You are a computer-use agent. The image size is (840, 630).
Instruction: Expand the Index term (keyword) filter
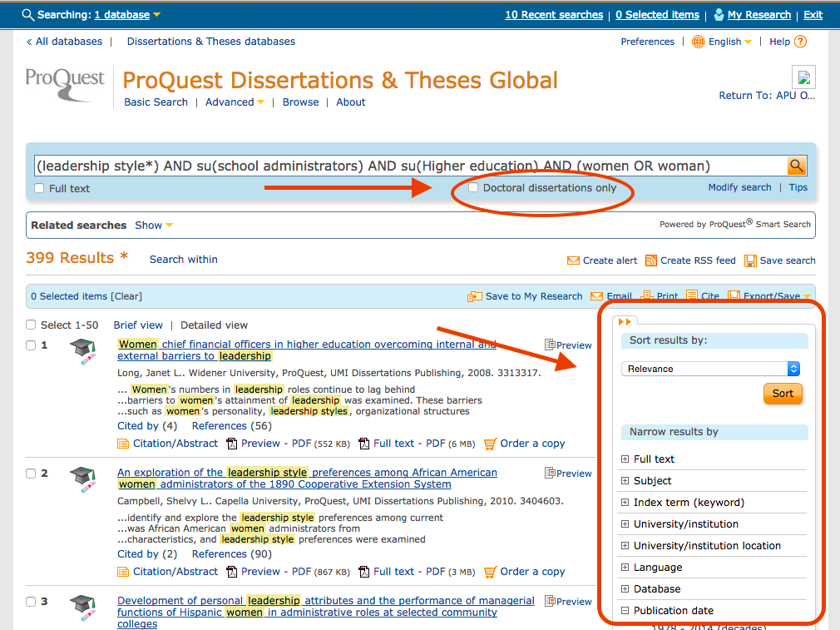pyautogui.click(x=625, y=503)
